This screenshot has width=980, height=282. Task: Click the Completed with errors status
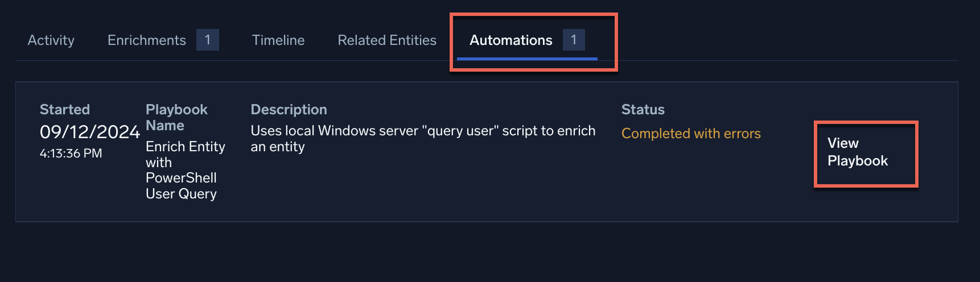point(691,134)
